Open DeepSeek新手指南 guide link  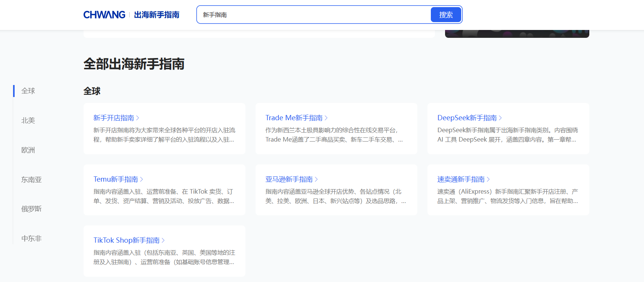(x=467, y=118)
